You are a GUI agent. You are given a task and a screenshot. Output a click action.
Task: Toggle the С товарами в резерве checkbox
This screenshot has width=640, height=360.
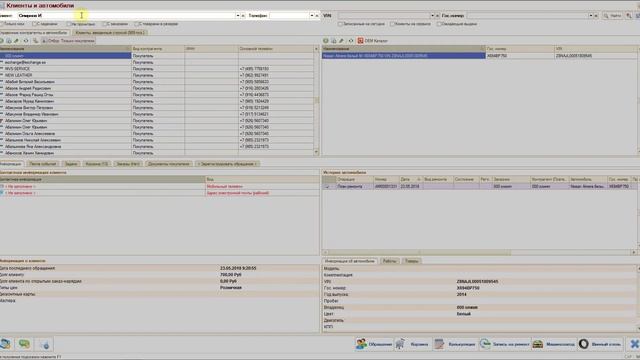[x=137, y=24]
